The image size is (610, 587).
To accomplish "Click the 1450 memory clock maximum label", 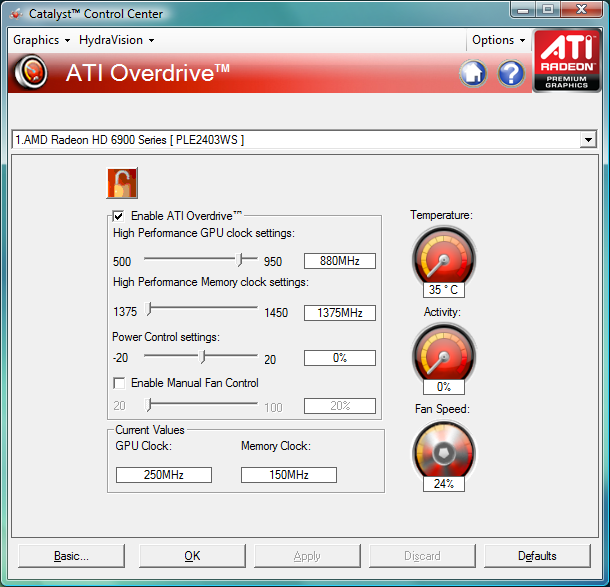I will [x=276, y=313].
